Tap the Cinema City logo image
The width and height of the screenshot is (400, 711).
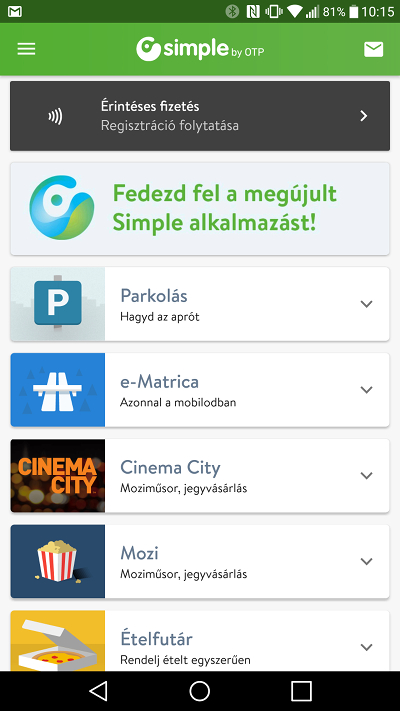tap(58, 476)
